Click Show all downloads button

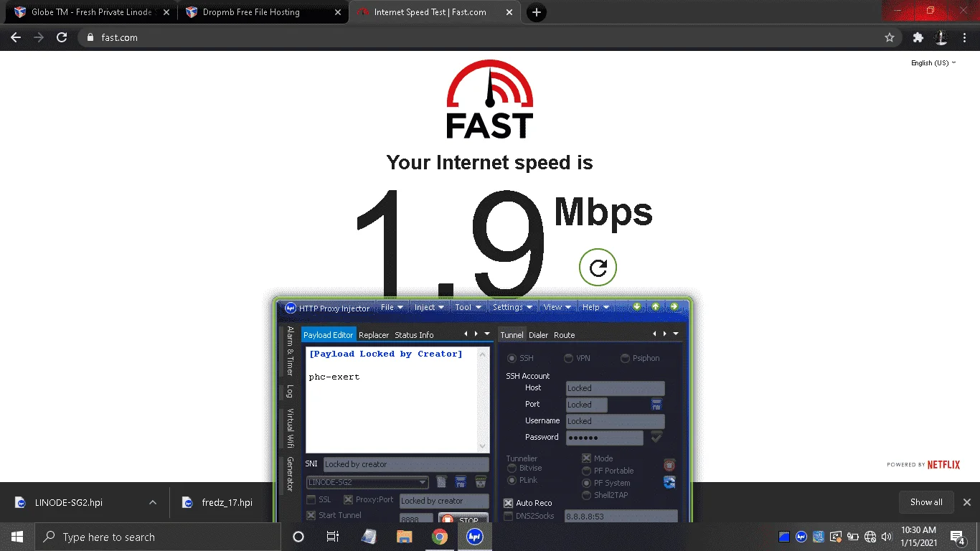[926, 502]
